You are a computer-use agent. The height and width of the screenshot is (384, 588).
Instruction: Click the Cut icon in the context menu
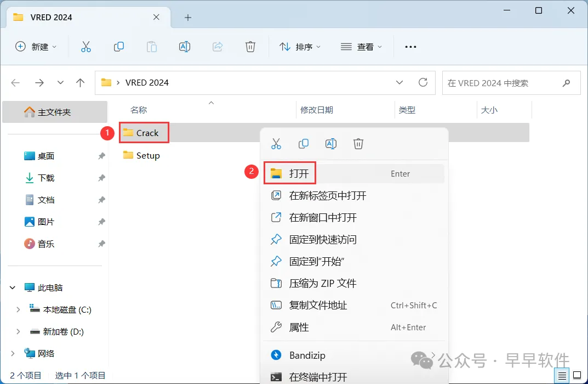tap(276, 144)
